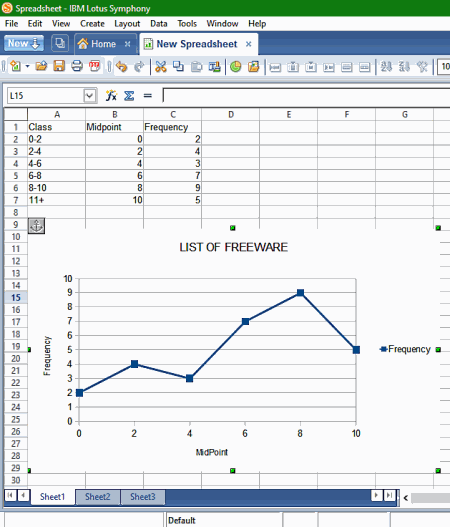Open the Data menu
Viewport: 450px width, 527px height.
159,24
